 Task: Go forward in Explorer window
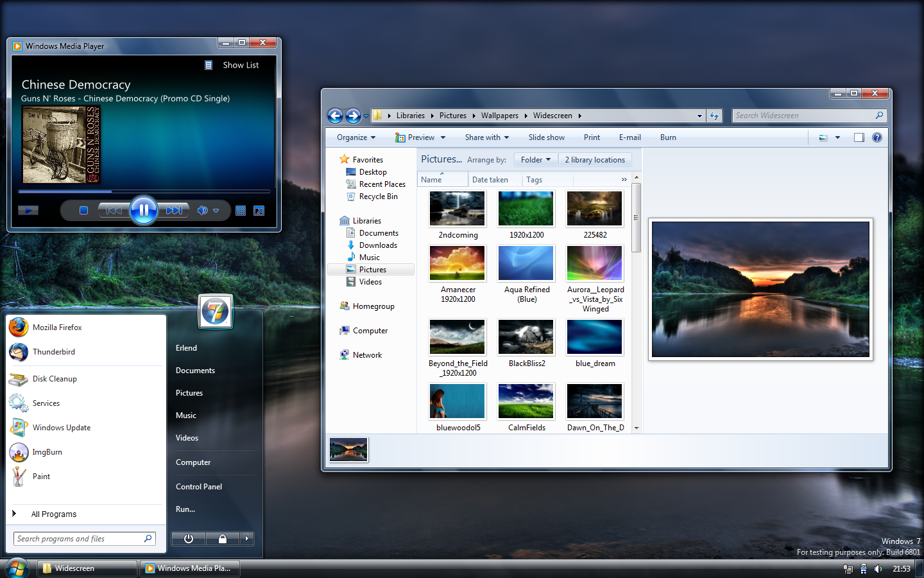[353, 116]
